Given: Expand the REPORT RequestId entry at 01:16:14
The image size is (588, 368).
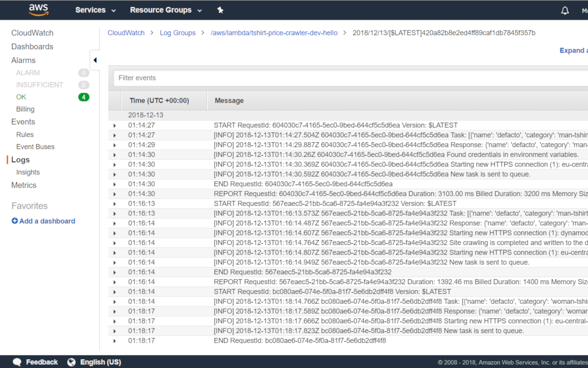Looking at the screenshot, I should pyautogui.click(x=114, y=282).
